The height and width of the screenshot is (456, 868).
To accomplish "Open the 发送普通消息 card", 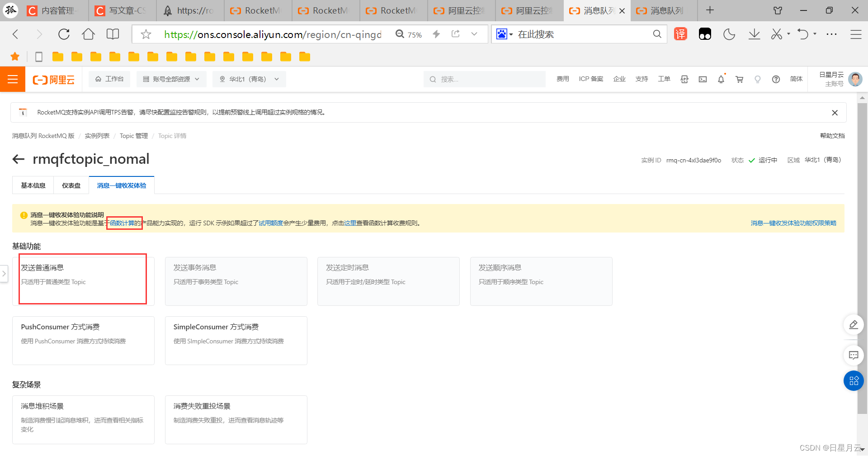I will [x=83, y=281].
